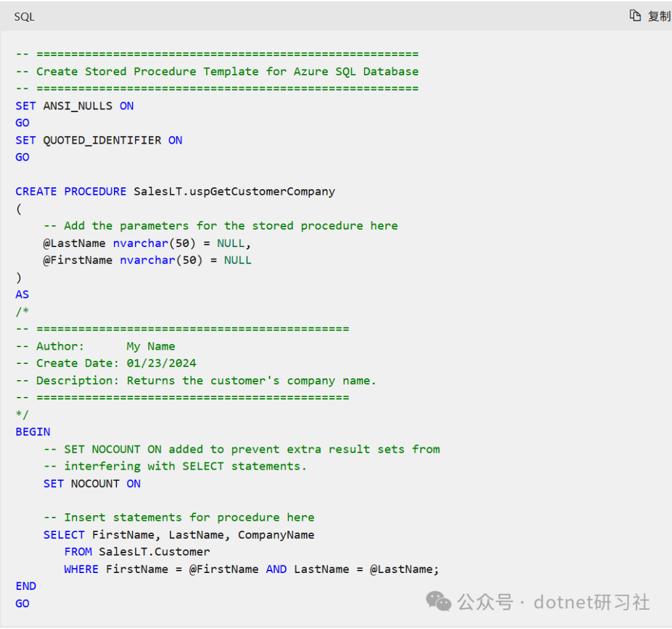The height and width of the screenshot is (629, 672).
Task: Click the @FirstName nvarchar(50) parameter declaration
Action: (x=147, y=260)
